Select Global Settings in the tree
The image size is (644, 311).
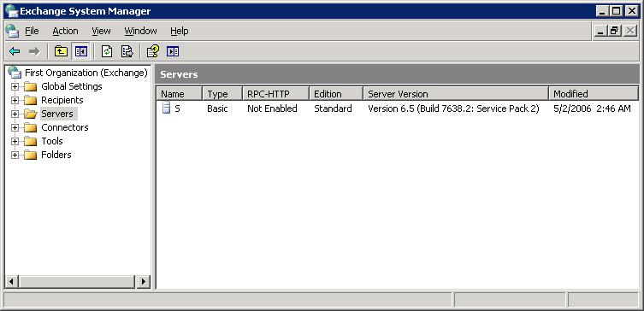click(x=72, y=86)
